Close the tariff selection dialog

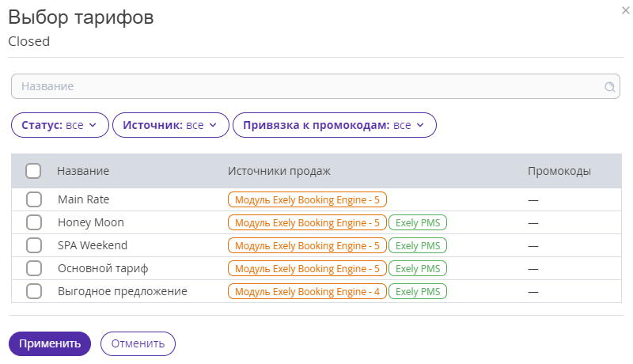[x=626, y=10]
